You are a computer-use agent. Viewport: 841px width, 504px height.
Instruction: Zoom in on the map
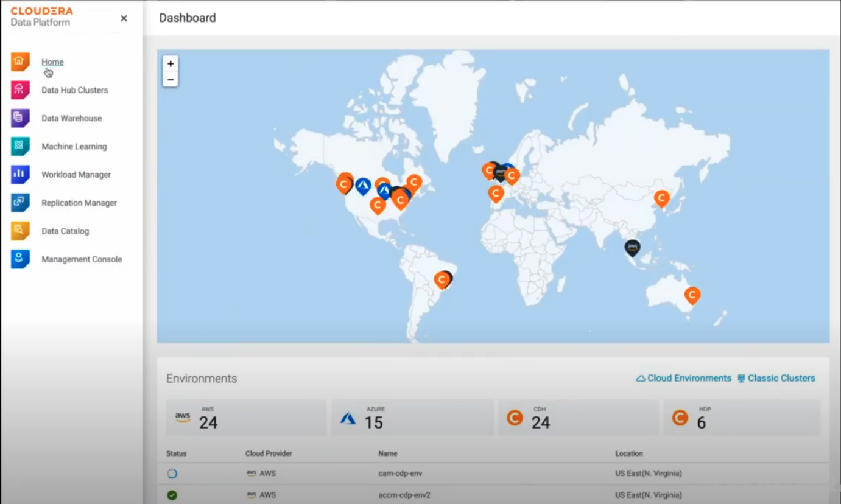(x=171, y=63)
